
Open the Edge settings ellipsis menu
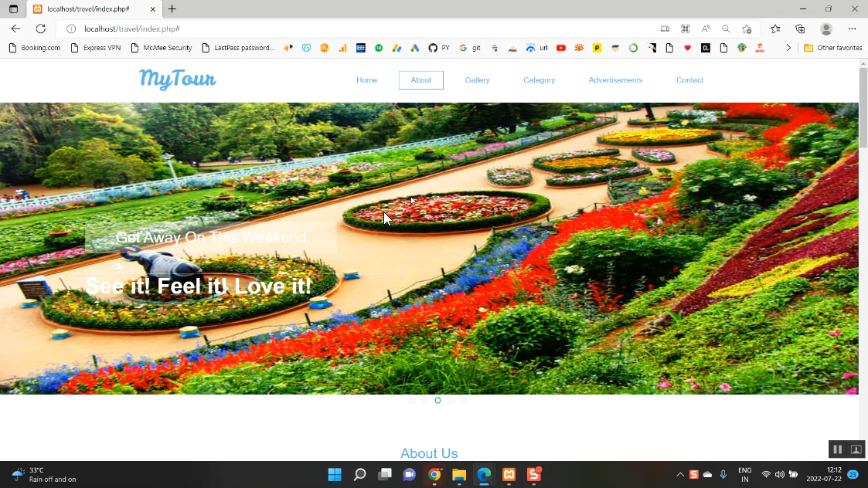click(x=852, y=29)
